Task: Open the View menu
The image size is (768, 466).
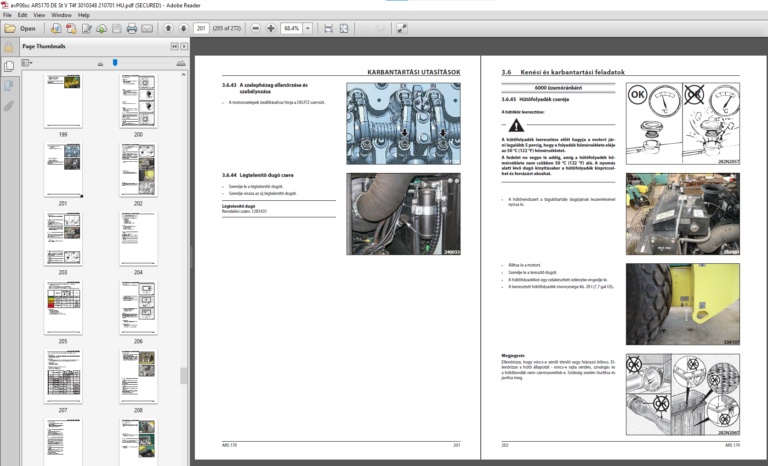Action: [x=38, y=16]
